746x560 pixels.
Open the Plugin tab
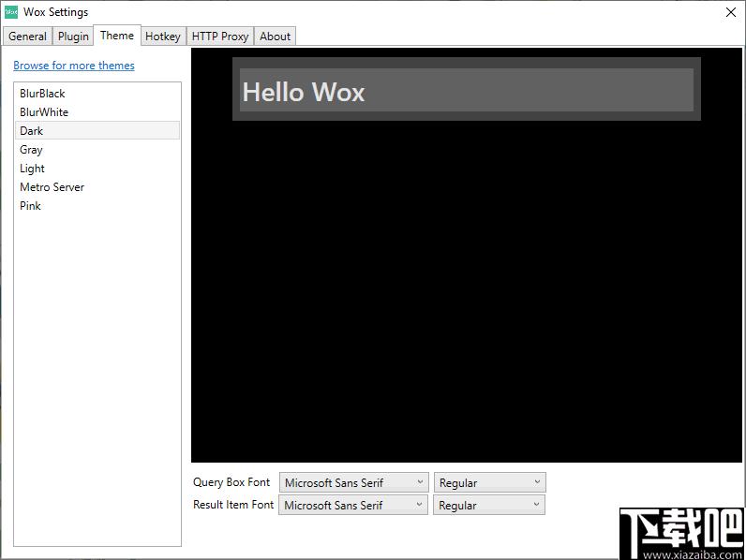(73, 37)
